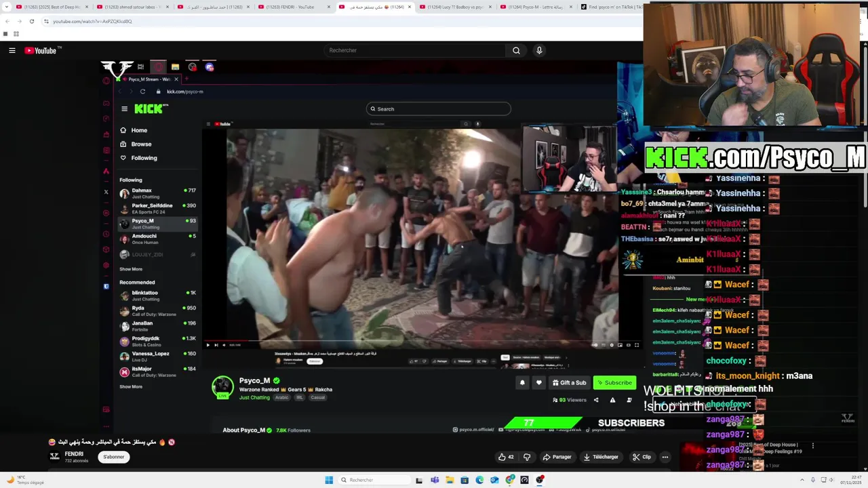Click the green KICK logo in stream
The height and width of the screenshot is (488, 868).
(149, 108)
